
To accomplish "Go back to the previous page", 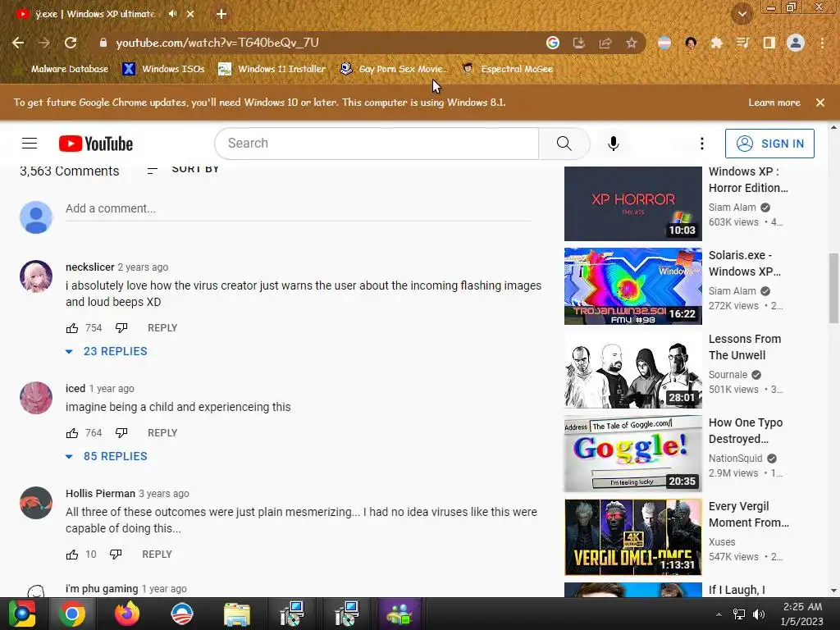I will (x=18, y=43).
